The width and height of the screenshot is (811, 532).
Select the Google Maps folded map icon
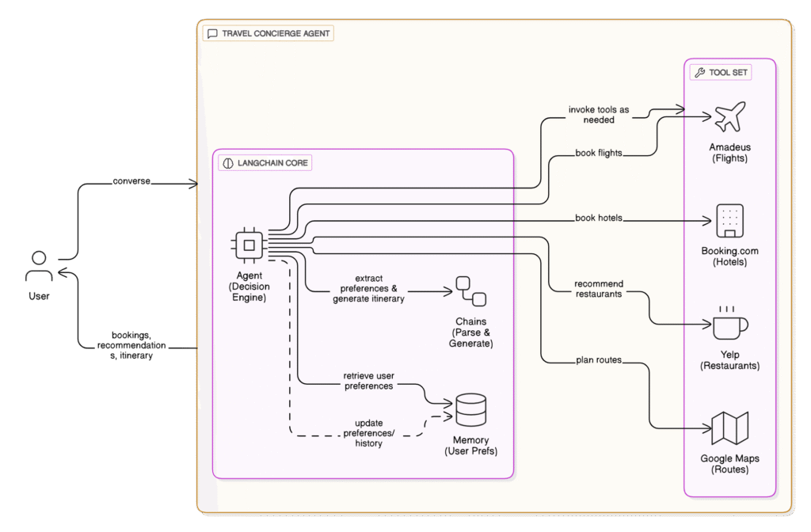pos(729,428)
